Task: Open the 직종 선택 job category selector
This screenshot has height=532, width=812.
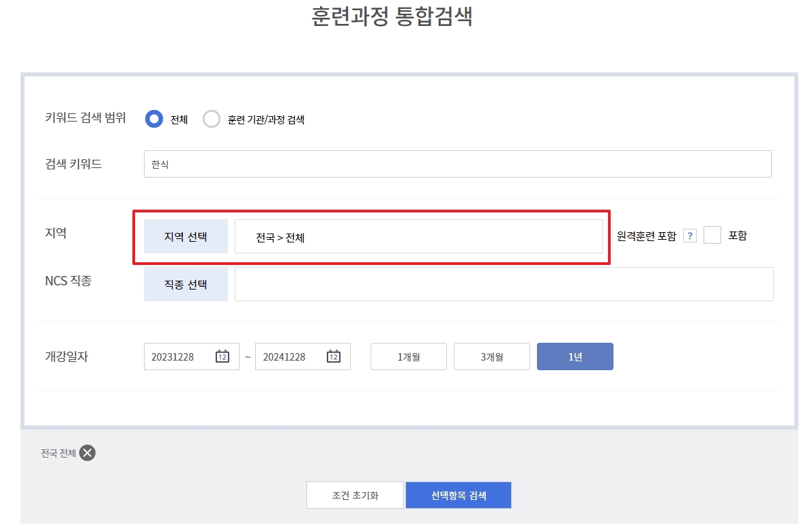Action: click(x=186, y=284)
